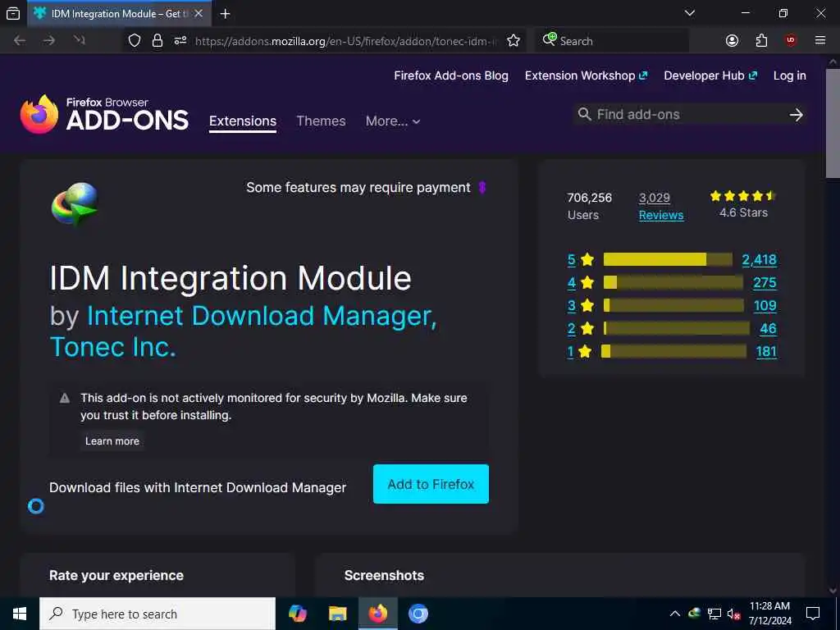Image resolution: width=840 pixels, height=630 pixels.
Task: Go forward using the forward arrow
Action: tap(49, 41)
